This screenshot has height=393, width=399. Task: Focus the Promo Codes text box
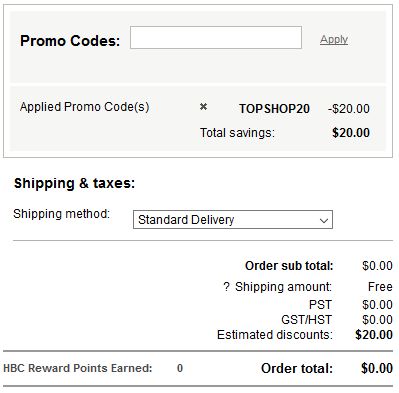point(216,38)
